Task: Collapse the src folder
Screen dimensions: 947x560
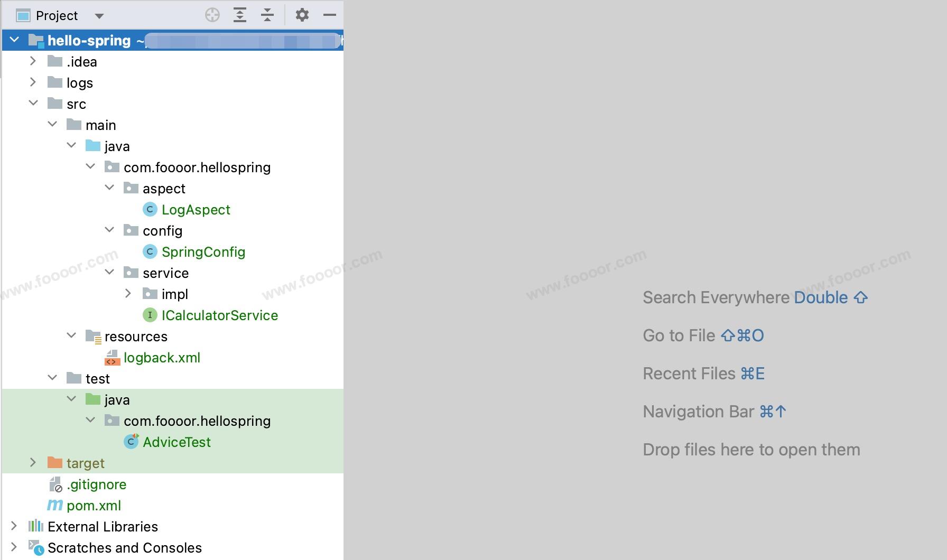Action: click(x=33, y=103)
